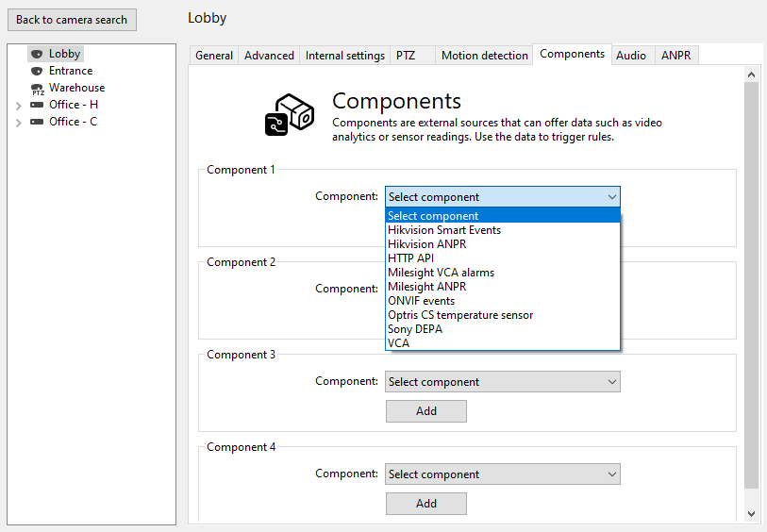The height and width of the screenshot is (532, 767).
Task: Click the Lobby dome camera icon
Action: [37, 54]
